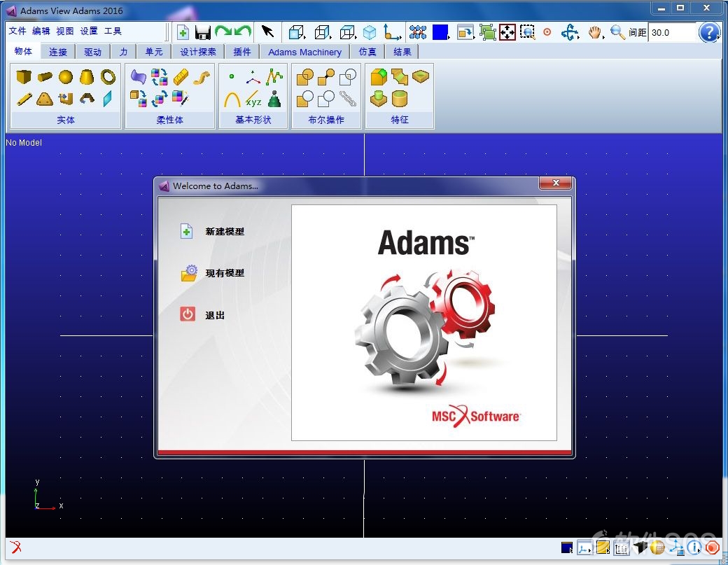Viewport: 728px width, 565px height.
Task: Select the xyz line icon in basic shapes
Action: [x=253, y=99]
